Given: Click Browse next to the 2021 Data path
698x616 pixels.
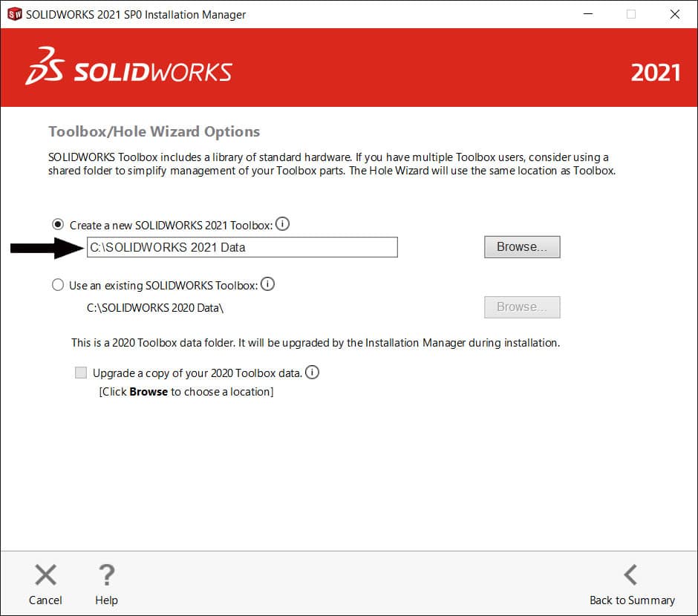Looking at the screenshot, I should [522, 247].
